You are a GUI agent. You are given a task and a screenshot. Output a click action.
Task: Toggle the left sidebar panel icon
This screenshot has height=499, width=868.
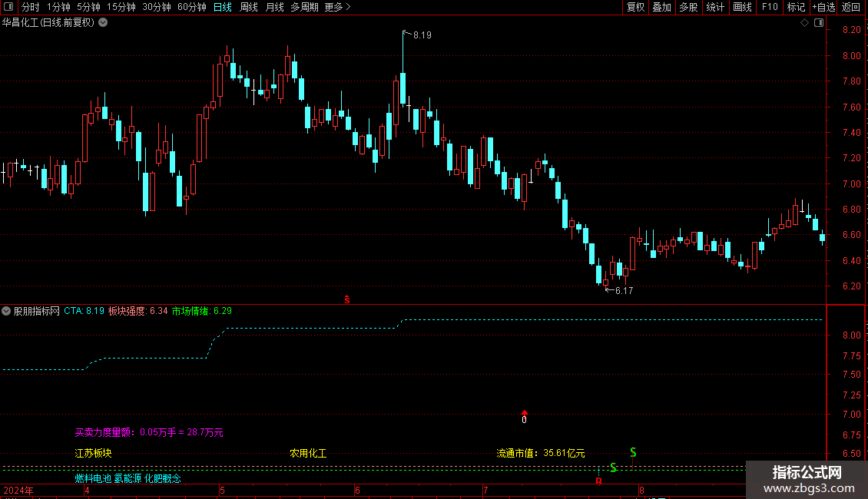[8, 7]
